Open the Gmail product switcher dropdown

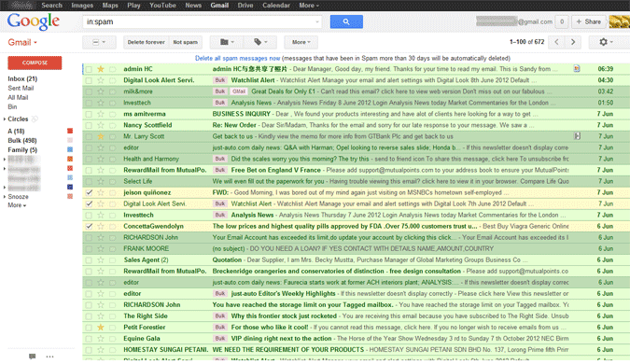click(22, 42)
